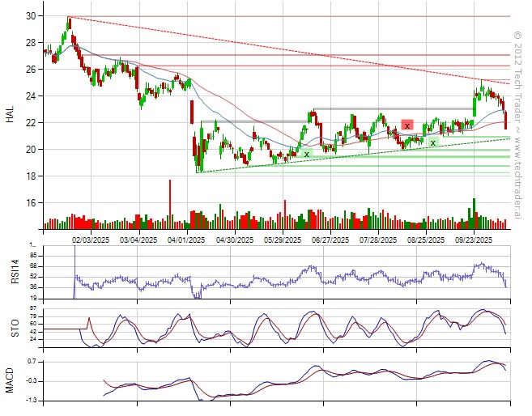Click the 09/23/2025 date label
This screenshot has width=532, height=416.
pos(473,240)
